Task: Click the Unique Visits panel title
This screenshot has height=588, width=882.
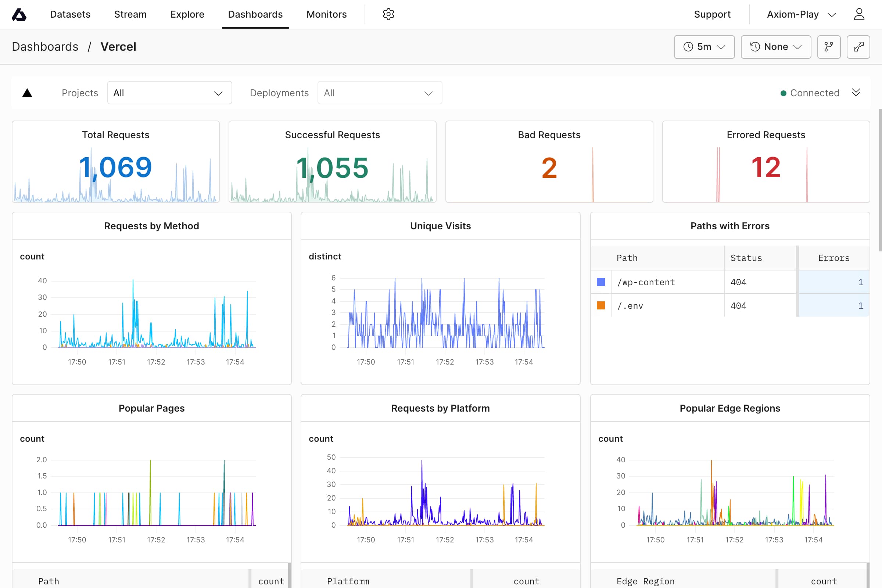Action: click(x=440, y=226)
